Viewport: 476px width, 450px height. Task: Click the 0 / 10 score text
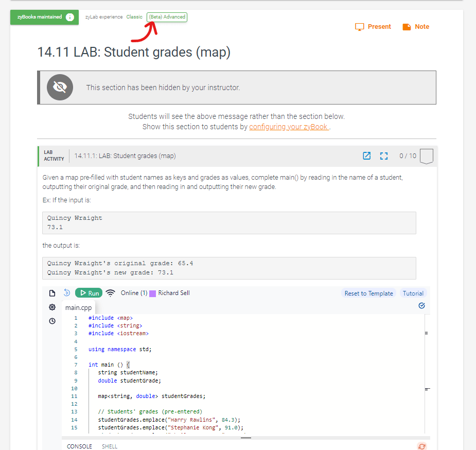coord(408,156)
